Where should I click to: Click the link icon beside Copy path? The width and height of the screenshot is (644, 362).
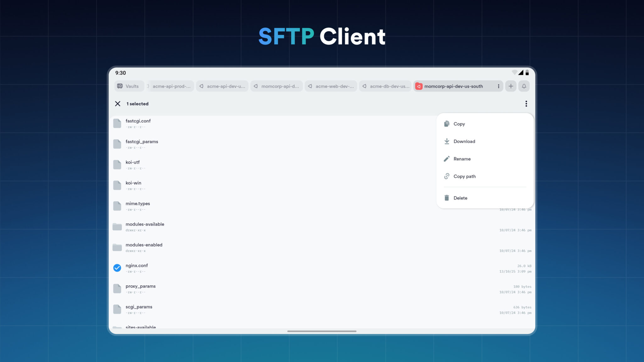click(x=447, y=176)
